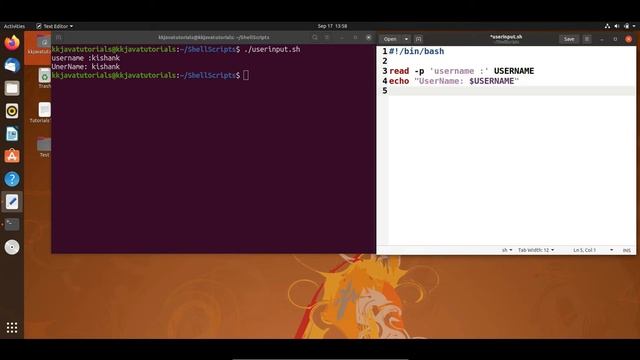
Task: Open the clock and calendar menu
Action: tap(332, 26)
